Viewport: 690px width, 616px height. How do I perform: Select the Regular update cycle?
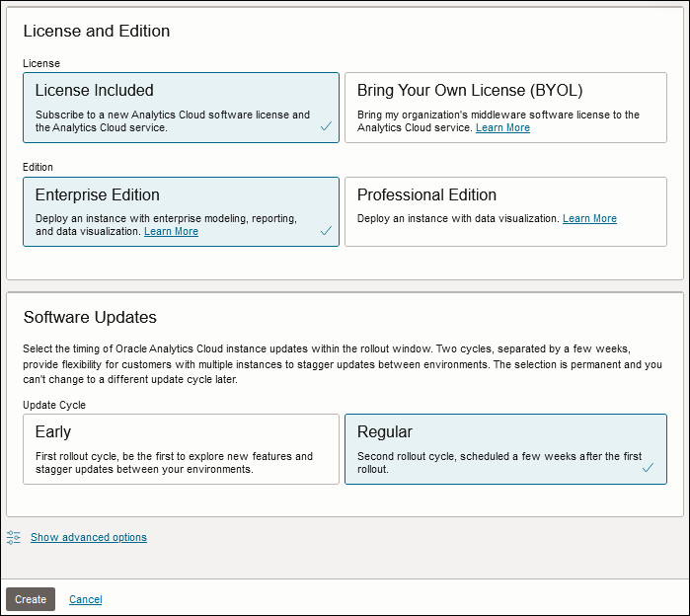pos(504,448)
